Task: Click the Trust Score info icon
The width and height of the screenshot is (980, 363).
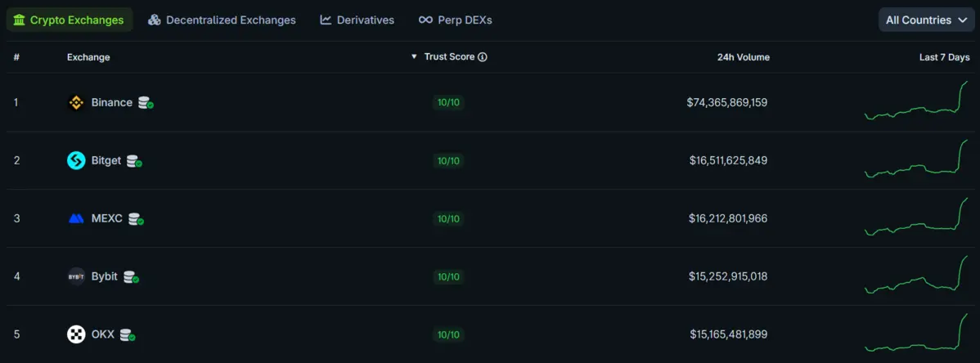Action: point(483,57)
